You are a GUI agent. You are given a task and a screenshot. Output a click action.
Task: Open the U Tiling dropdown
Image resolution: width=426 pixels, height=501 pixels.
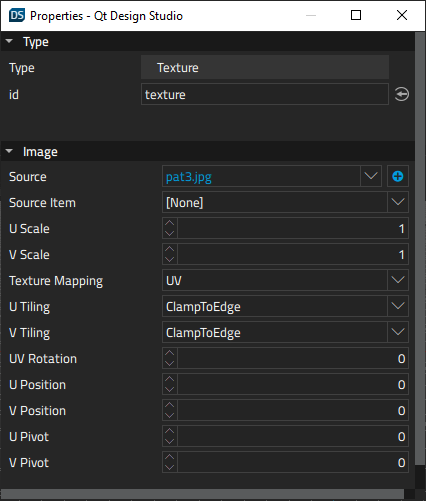pos(398,306)
